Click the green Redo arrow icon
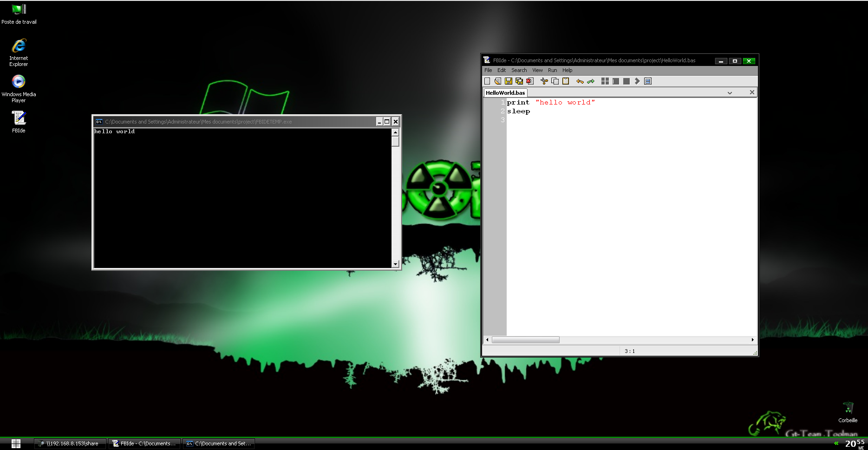The height and width of the screenshot is (450, 868). [591, 81]
